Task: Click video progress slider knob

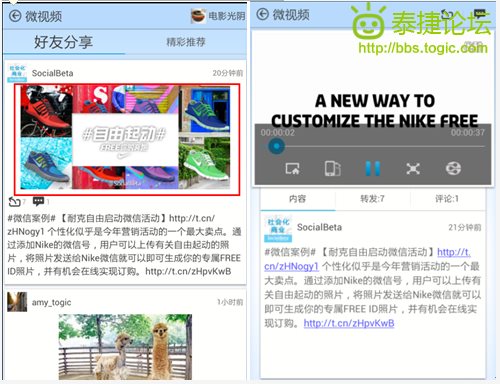Action: click(276, 146)
